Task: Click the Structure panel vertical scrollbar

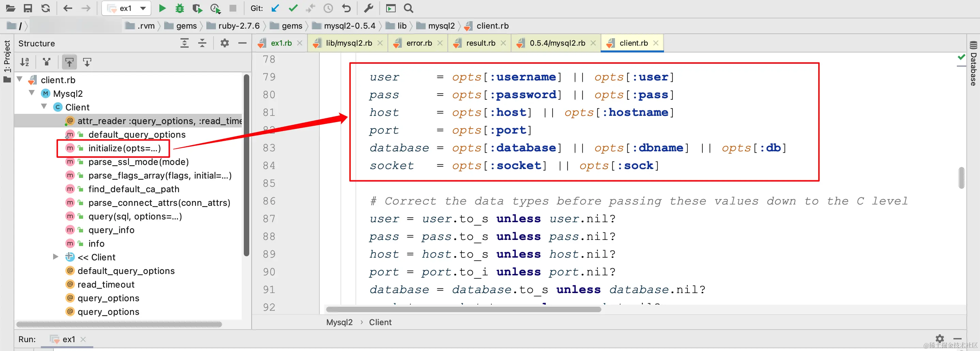Action: tap(246, 165)
